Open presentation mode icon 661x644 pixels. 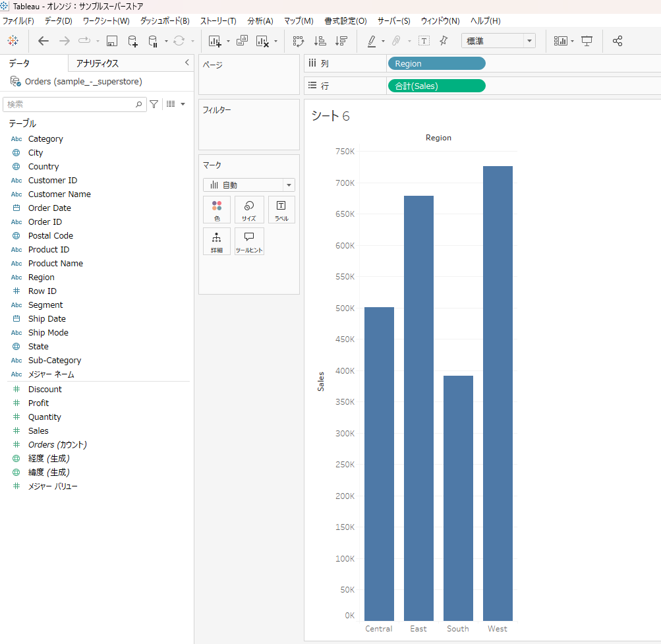click(587, 41)
